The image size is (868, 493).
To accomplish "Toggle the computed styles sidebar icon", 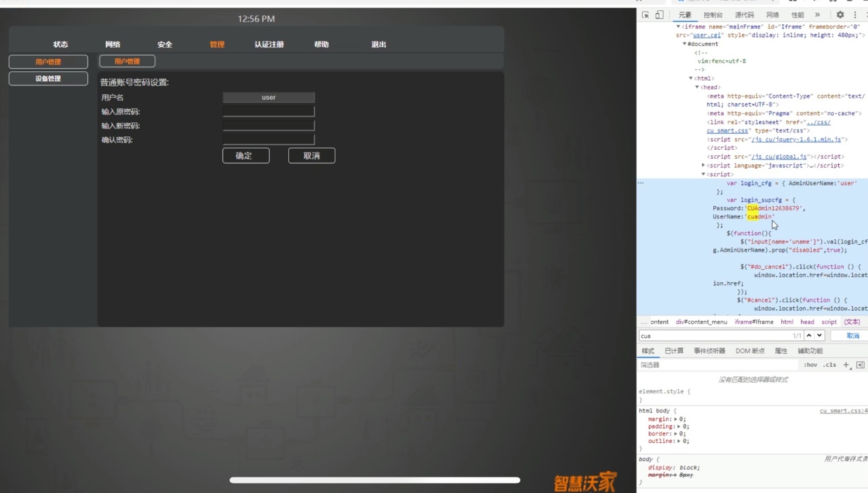I will (861, 365).
